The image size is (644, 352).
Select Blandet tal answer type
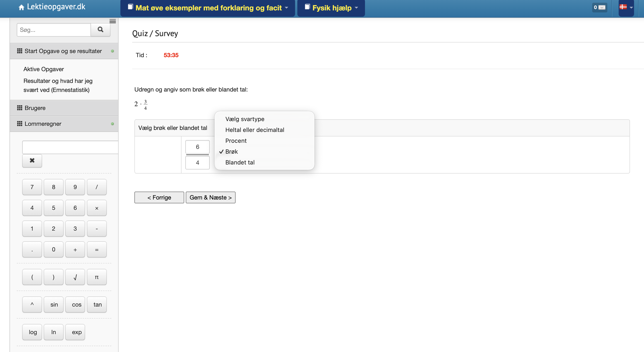[x=240, y=162]
